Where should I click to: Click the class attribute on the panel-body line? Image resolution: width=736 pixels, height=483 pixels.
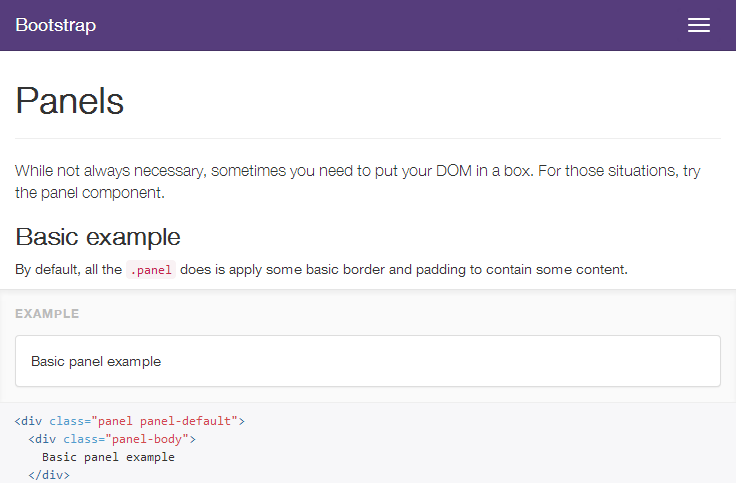pyautogui.click(x=80, y=439)
